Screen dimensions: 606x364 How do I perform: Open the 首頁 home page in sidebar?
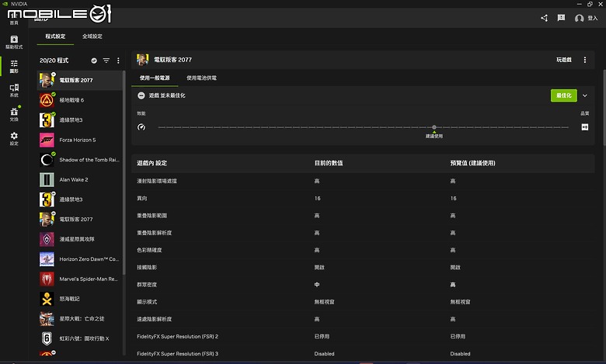14,17
